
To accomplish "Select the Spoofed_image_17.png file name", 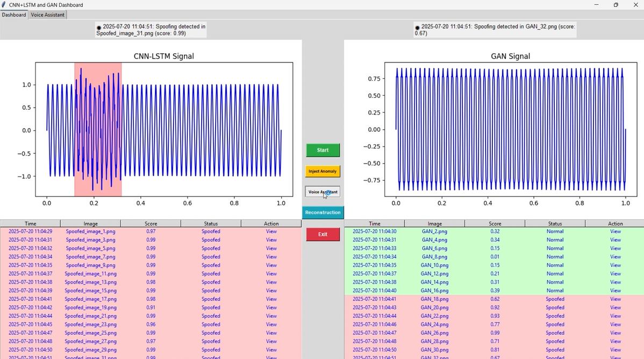I will pyautogui.click(x=90, y=299).
